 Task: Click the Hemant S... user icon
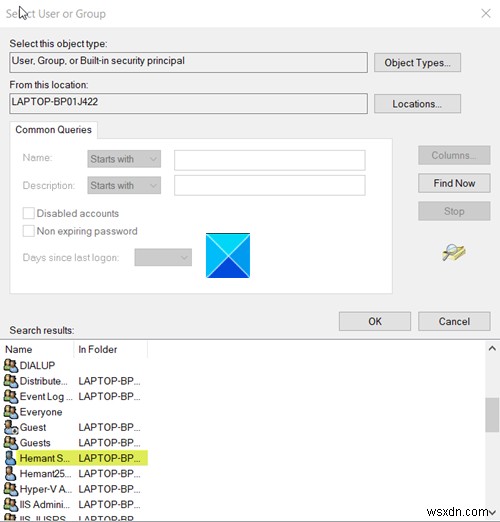11,458
